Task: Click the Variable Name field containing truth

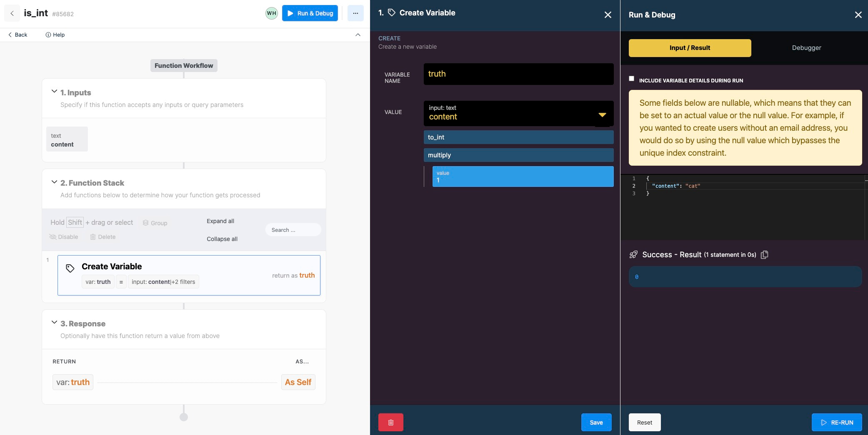Action: click(518, 74)
